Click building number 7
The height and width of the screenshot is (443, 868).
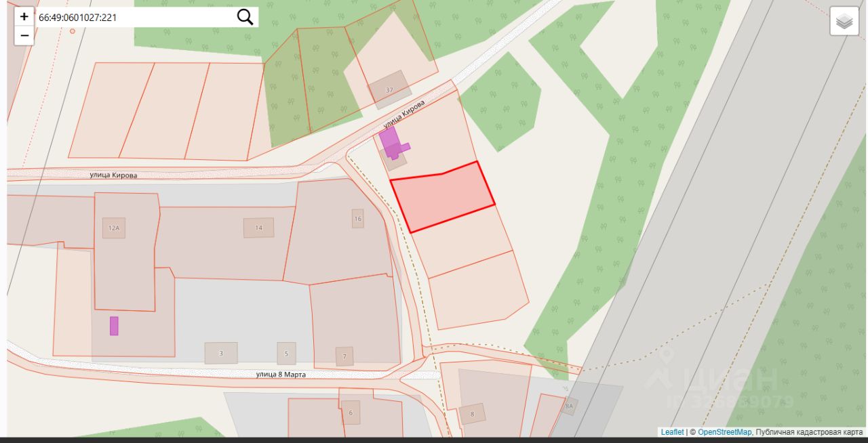tap(344, 356)
